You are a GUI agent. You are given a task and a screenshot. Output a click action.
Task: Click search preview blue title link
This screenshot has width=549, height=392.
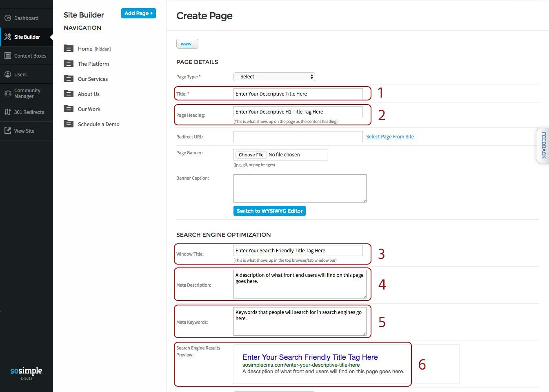click(x=310, y=357)
